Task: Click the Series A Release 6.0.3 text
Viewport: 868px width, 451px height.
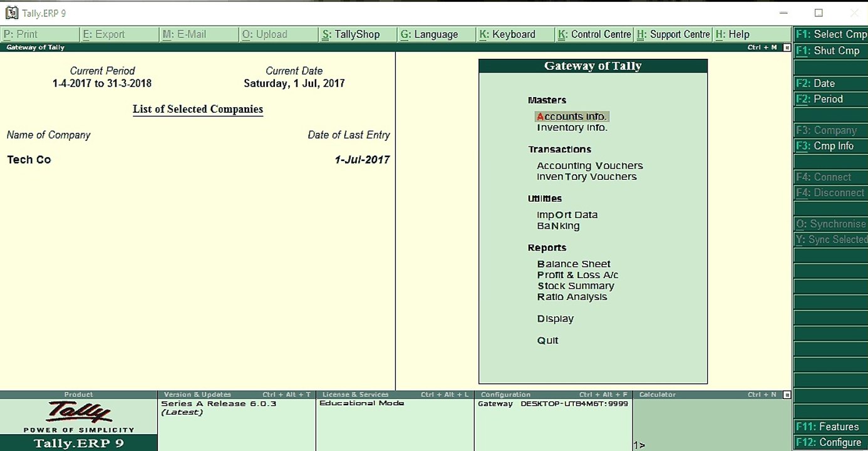Action: tap(219, 404)
